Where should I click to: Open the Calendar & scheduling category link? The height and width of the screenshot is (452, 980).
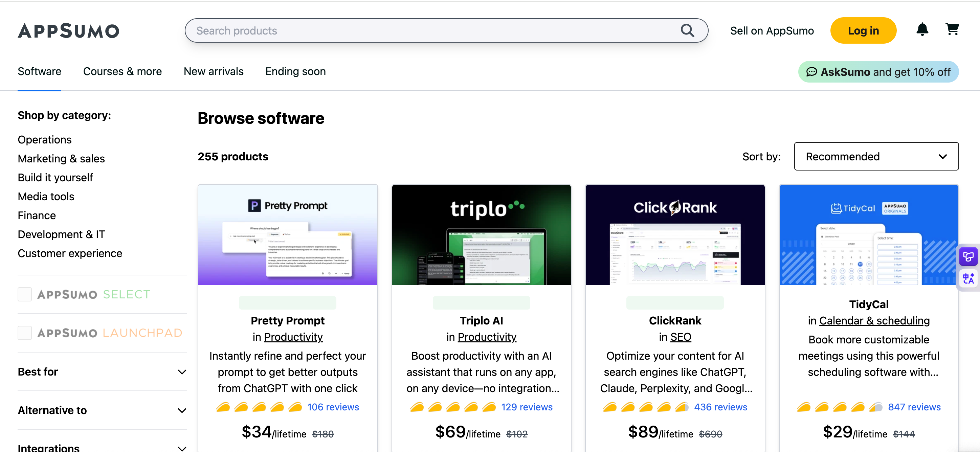(874, 321)
